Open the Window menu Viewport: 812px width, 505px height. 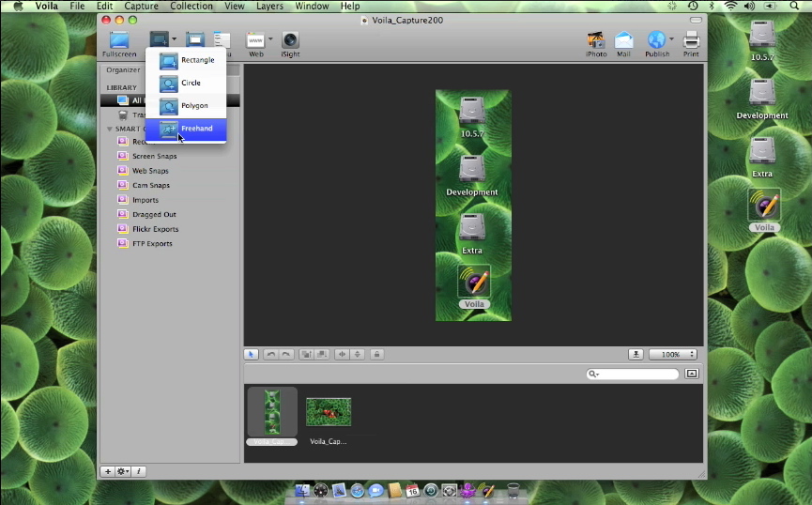[x=312, y=7]
